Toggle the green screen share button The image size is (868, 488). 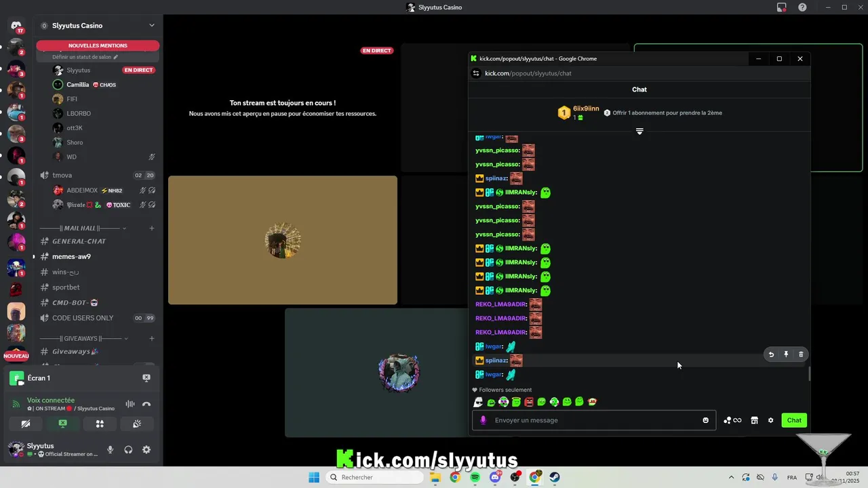point(62,424)
